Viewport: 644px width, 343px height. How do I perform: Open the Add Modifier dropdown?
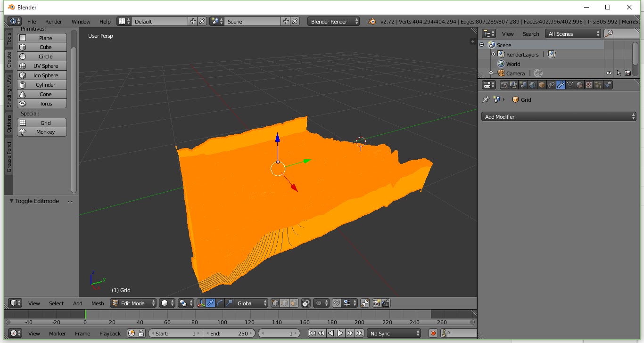point(559,116)
